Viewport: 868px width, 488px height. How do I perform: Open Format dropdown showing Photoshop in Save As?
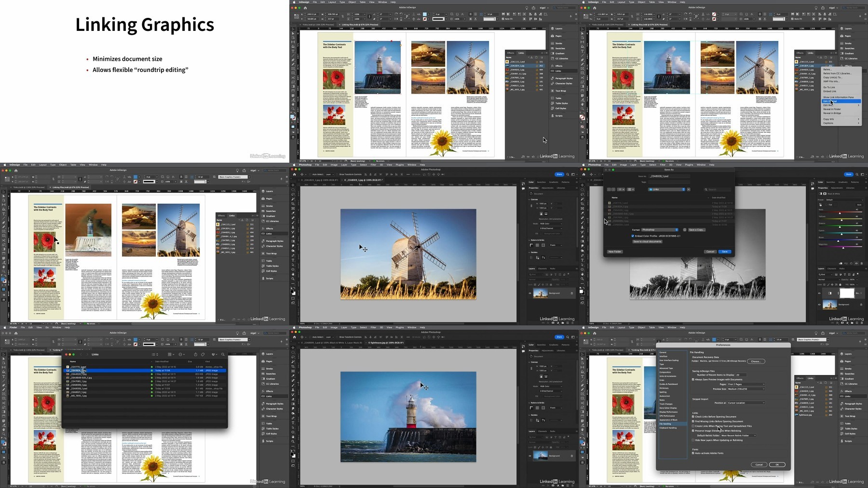click(x=660, y=230)
